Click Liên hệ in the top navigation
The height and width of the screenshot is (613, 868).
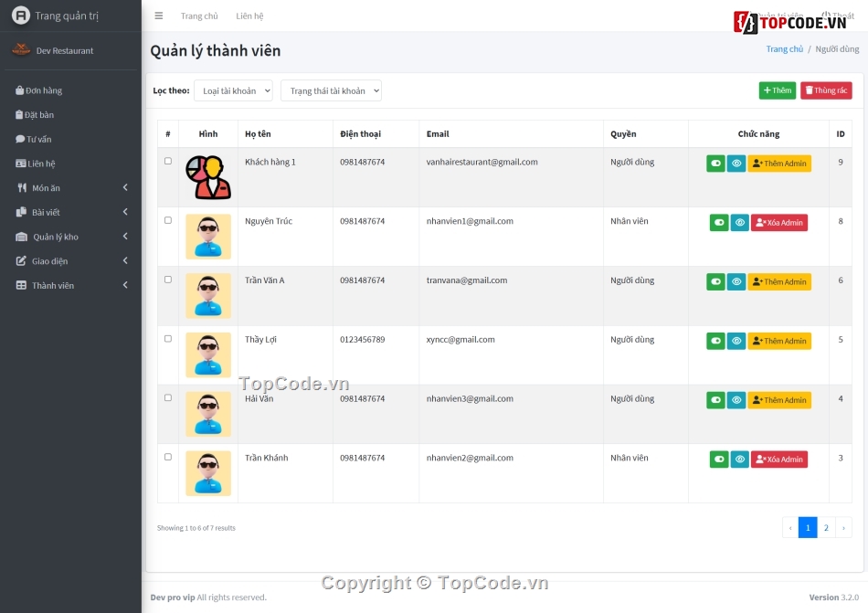click(249, 16)
